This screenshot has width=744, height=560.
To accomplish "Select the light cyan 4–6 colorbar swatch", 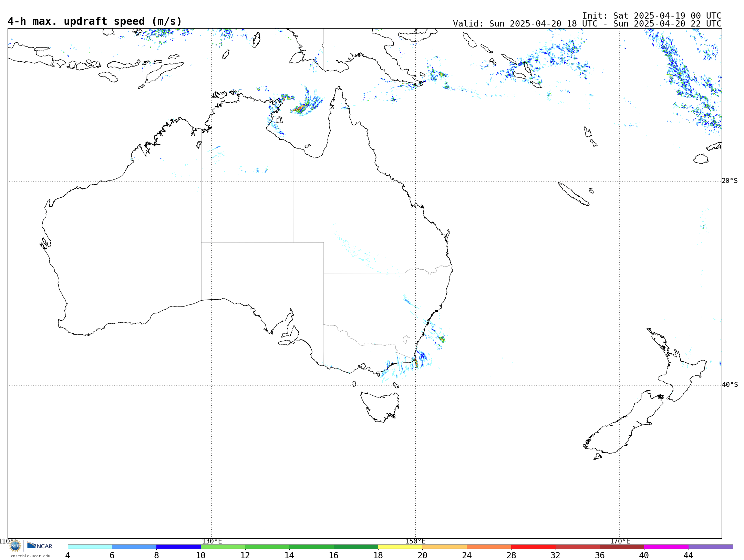I will [x=90, y=547].
